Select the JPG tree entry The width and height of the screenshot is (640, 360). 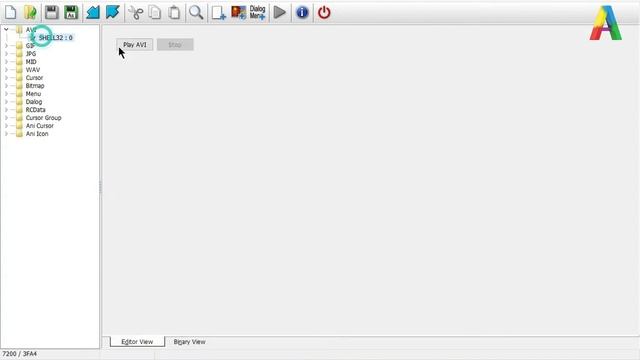(31, 54)
